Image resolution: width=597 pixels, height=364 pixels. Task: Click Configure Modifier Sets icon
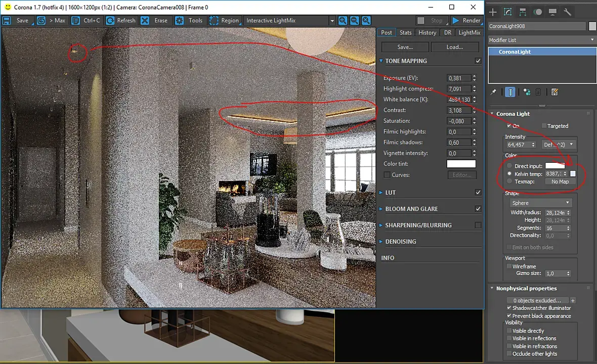point(555,92)
